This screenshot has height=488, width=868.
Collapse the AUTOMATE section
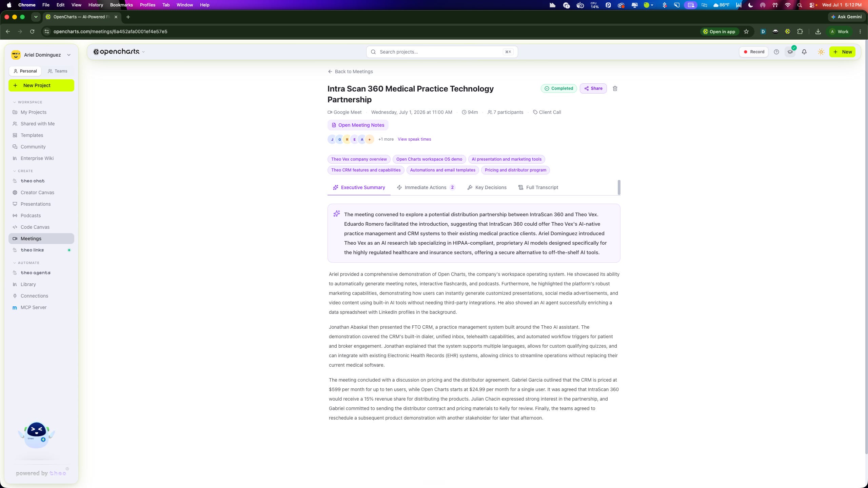[26, 263]
